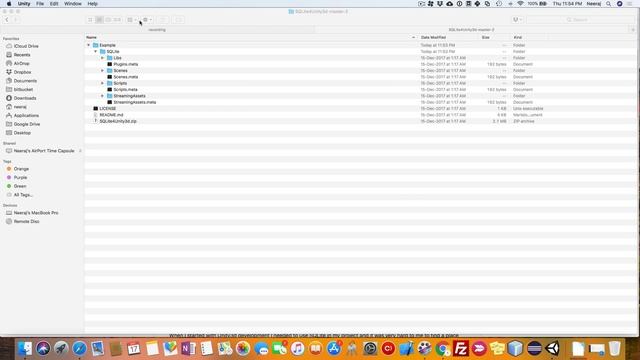
Task: Show All Tags in sidebar
Action: coord(23,195)
